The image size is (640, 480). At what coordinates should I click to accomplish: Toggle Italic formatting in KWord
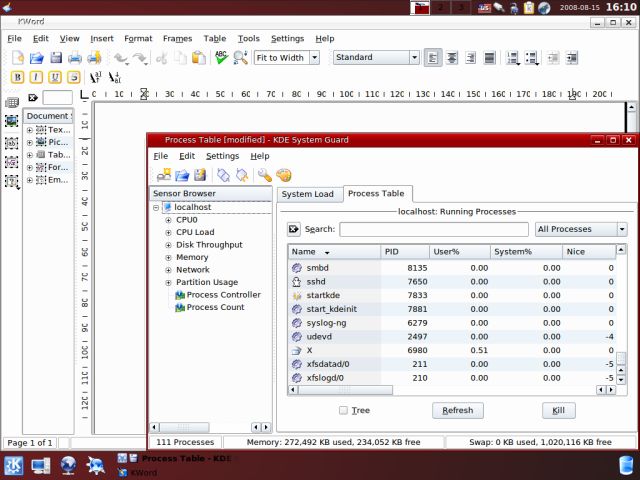(36, 77)
